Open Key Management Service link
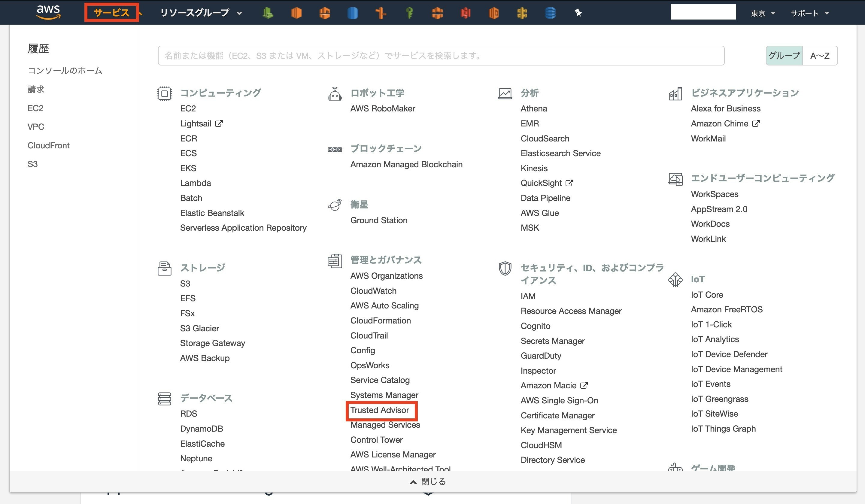865x504 pixels. [569, 430]
